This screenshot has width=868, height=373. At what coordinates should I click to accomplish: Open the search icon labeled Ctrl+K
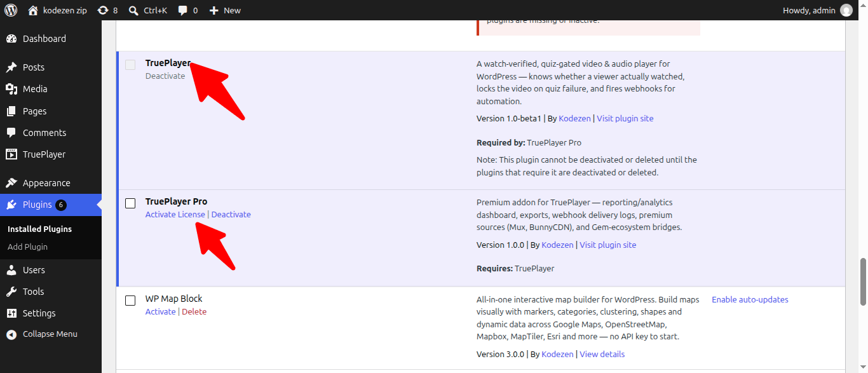pyautogui.click(x=133, y=10)
